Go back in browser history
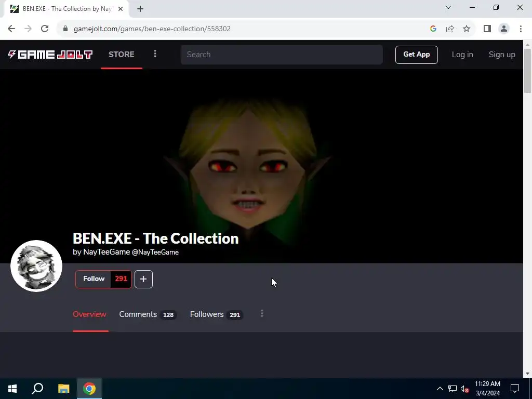The width and height of the screenshot is (532, 399). tap(11, 29)
